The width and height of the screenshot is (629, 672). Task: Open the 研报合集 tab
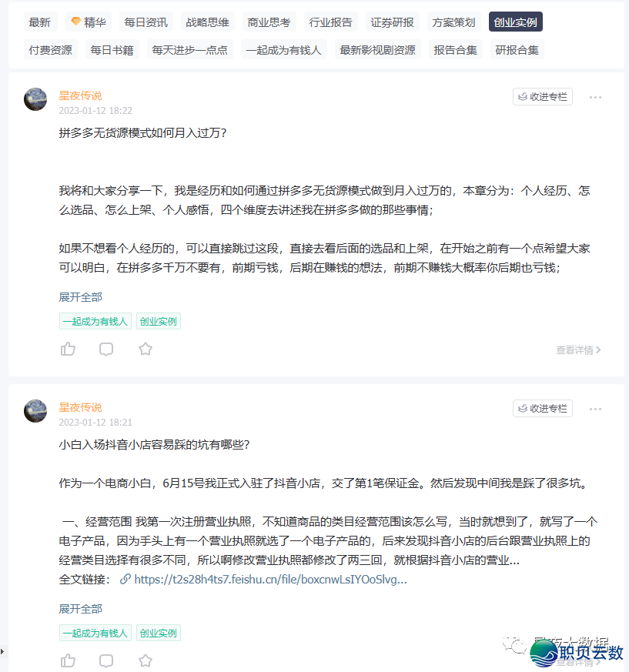[x=517, y=50]
